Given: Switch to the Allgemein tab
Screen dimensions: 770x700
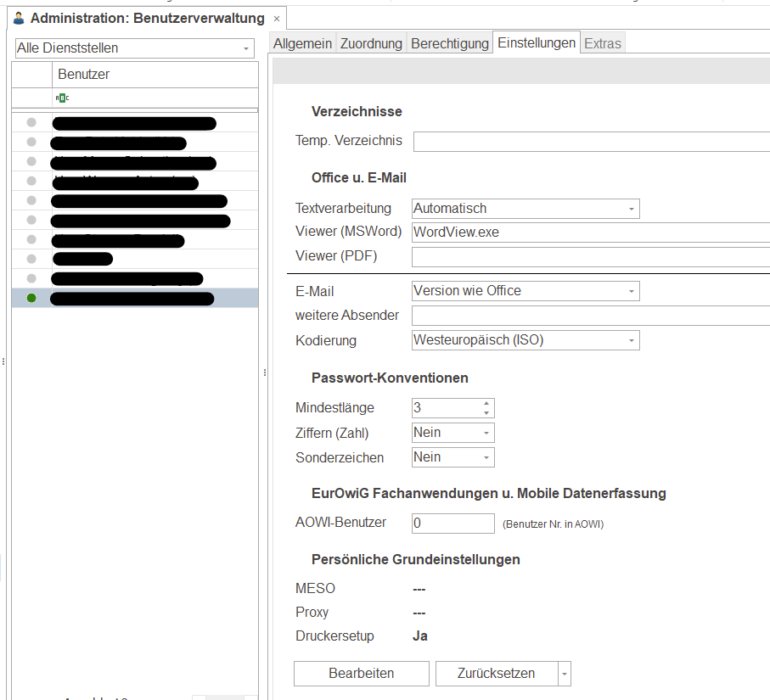Looking at the screenshot, I should coord(302,43).
